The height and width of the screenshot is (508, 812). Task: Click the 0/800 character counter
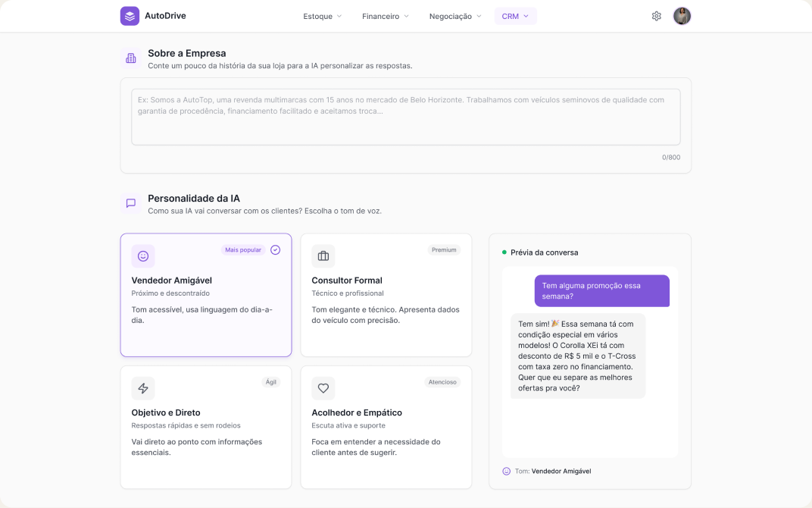(670, 157)
